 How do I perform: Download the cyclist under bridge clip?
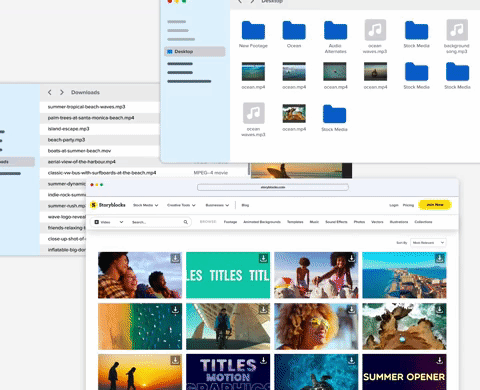click(263, 310)
